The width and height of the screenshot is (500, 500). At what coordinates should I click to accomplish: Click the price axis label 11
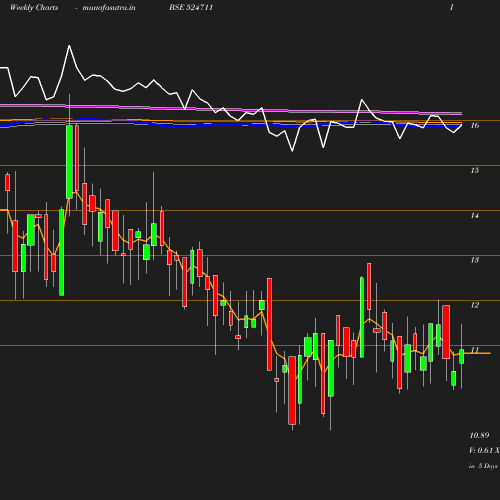pyautogui.click(x=475, y=350)
